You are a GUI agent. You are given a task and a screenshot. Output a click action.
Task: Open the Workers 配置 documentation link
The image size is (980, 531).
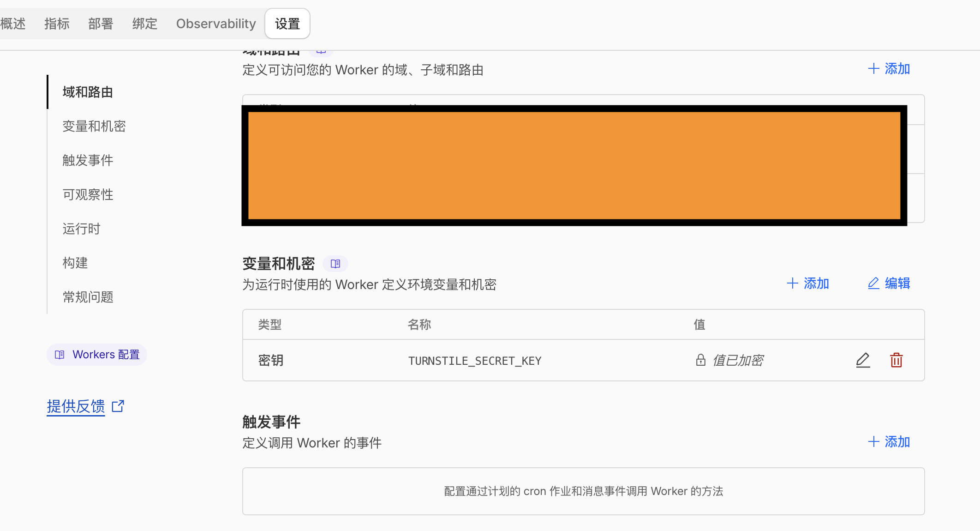click(97, 355)
